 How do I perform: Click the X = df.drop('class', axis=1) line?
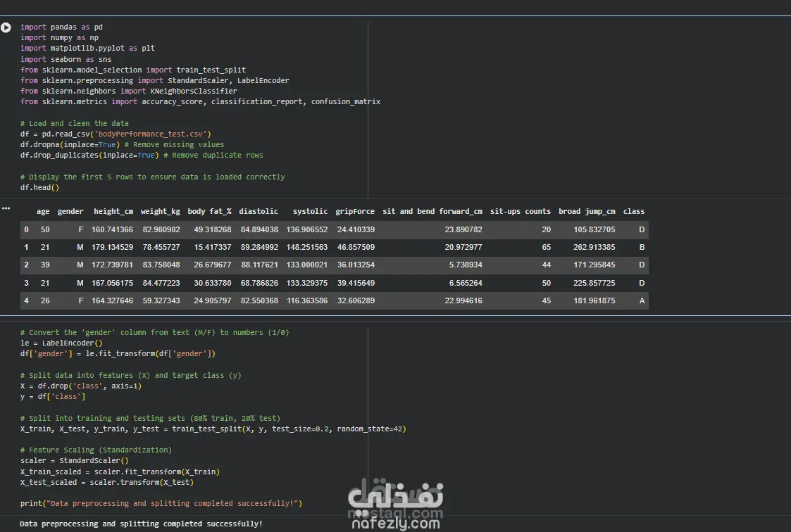point(81,386)
